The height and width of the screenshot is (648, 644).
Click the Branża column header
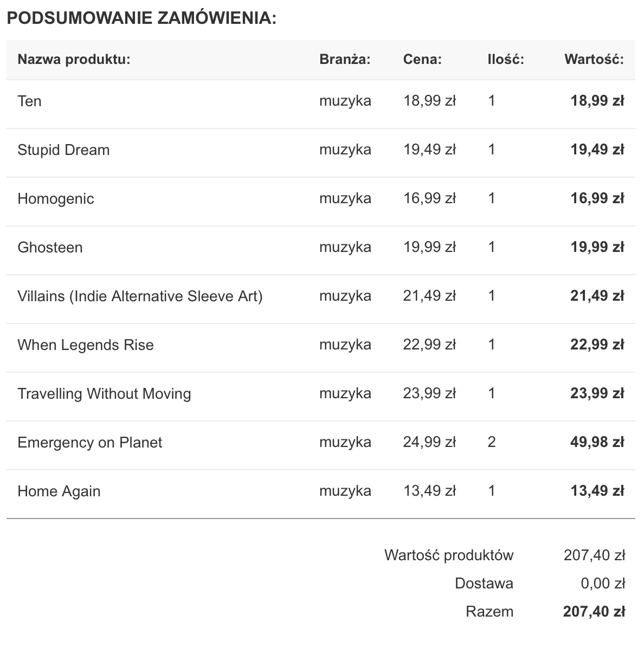coord(345,59)
